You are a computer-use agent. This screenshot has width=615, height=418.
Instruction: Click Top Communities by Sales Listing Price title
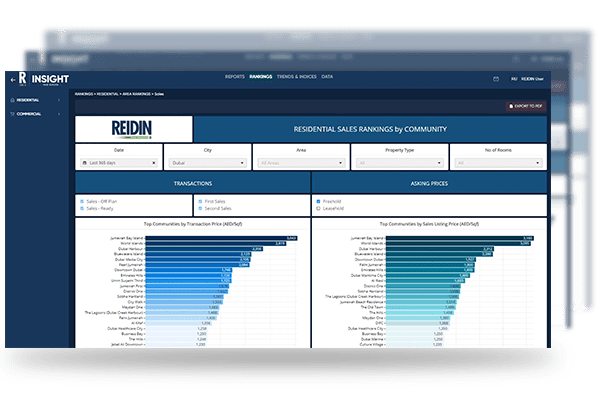tap(429, 224)
